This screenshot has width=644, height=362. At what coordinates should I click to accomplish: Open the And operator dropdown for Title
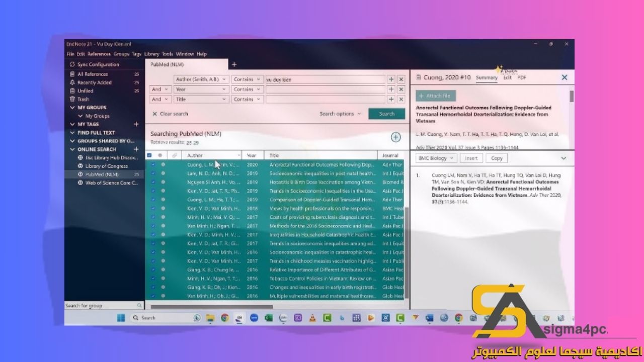pyautogui.click(x=161, y=100)
